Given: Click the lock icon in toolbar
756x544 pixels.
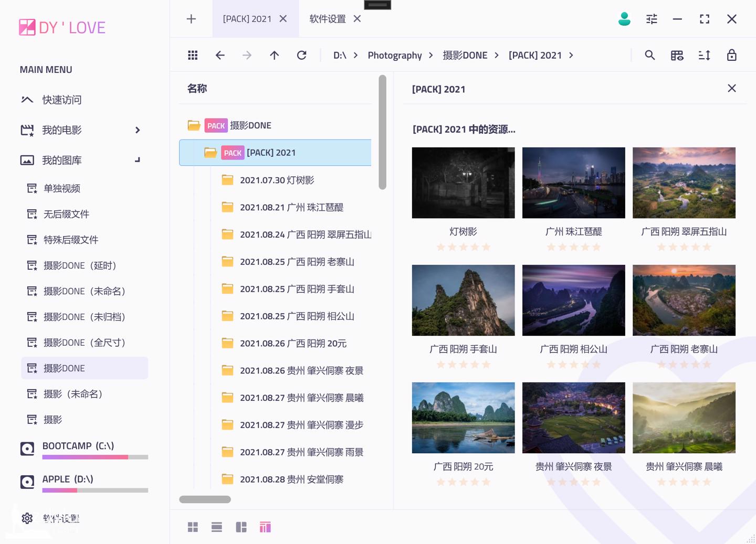Looking at the screenshot, I should pos(732,55).
